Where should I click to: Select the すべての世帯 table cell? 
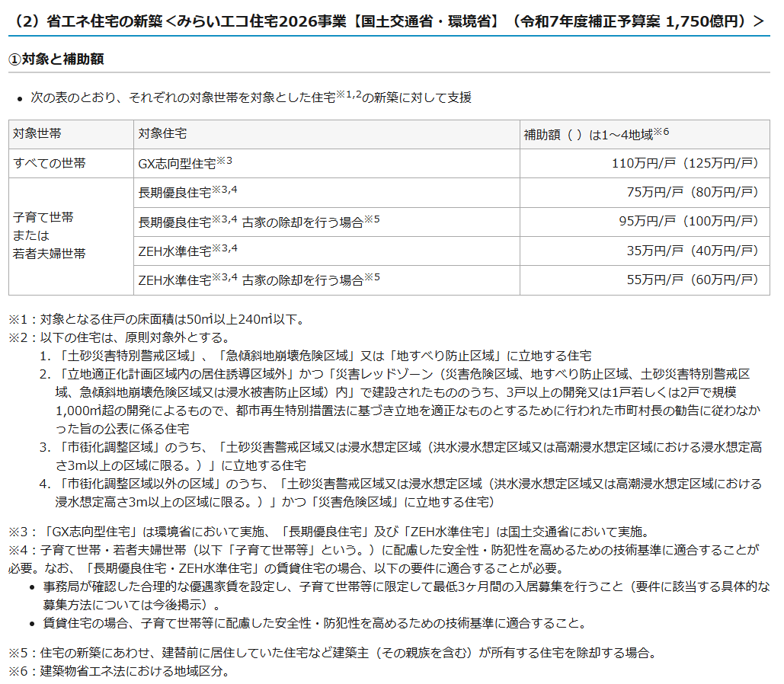tap(50, 164)
